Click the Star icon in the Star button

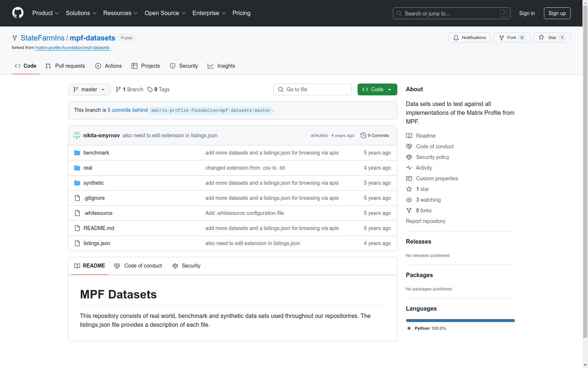click(x=541, y=37)
